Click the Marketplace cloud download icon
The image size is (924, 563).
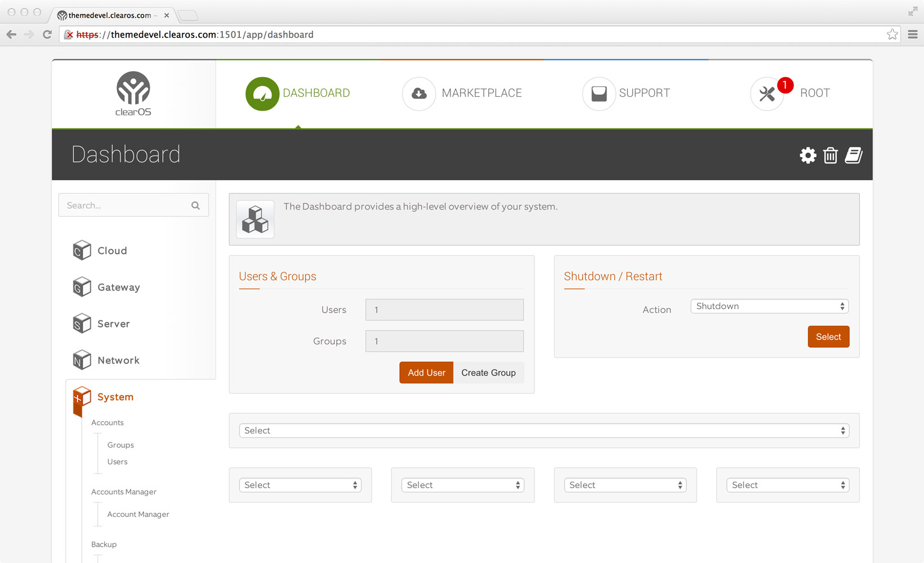(x=419, y=93)
